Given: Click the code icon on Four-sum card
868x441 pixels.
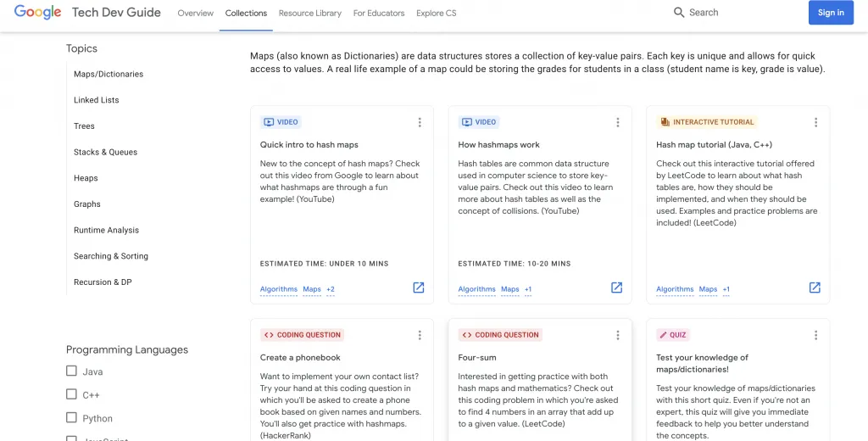Looking at the screenshot, I should [x=466, y=335].
